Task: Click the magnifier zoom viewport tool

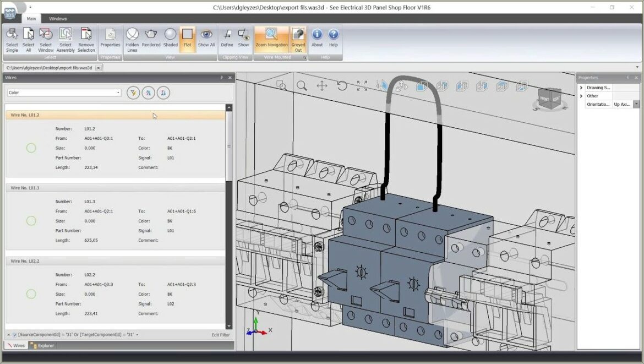Action: click(x=302, y=85)
